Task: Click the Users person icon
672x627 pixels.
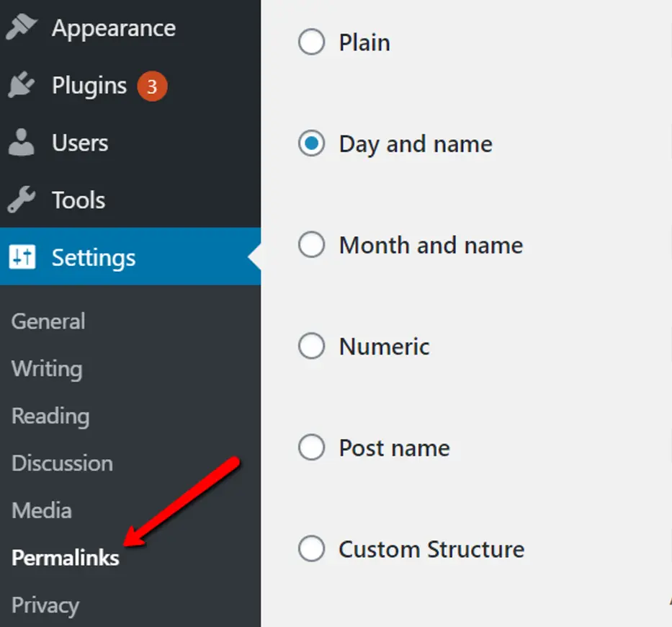Action: [22, 143]
